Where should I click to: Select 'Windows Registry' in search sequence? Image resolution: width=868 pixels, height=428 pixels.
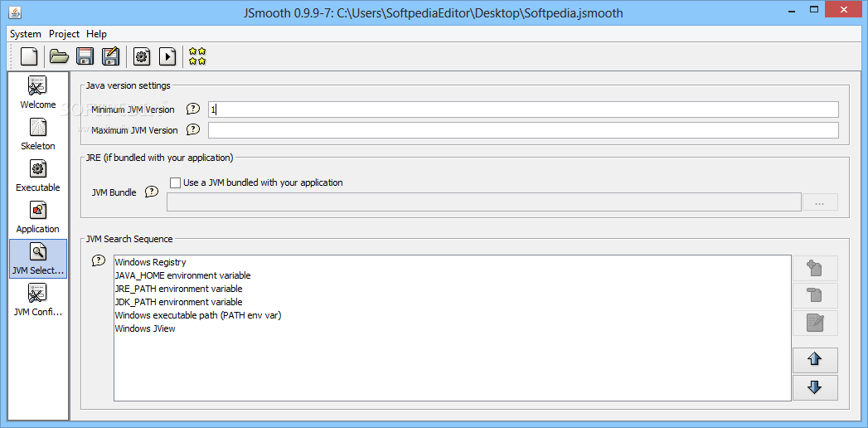151,262
